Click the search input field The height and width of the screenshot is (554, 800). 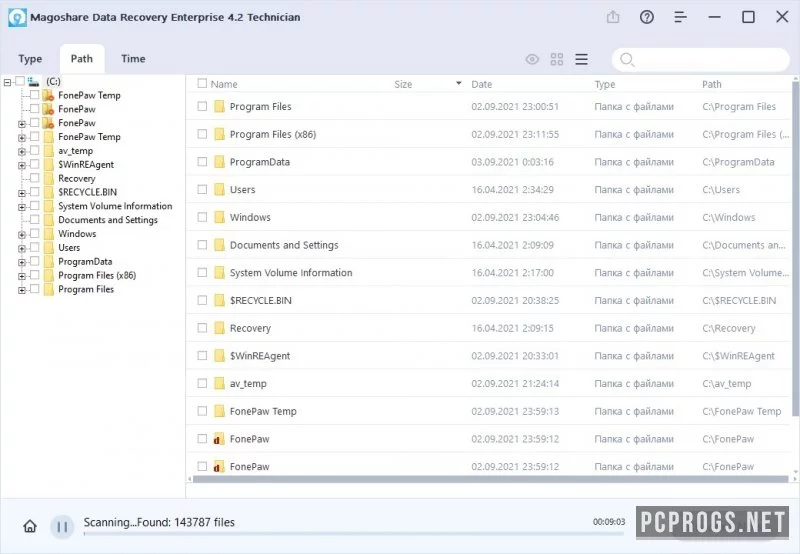point(701,60)
